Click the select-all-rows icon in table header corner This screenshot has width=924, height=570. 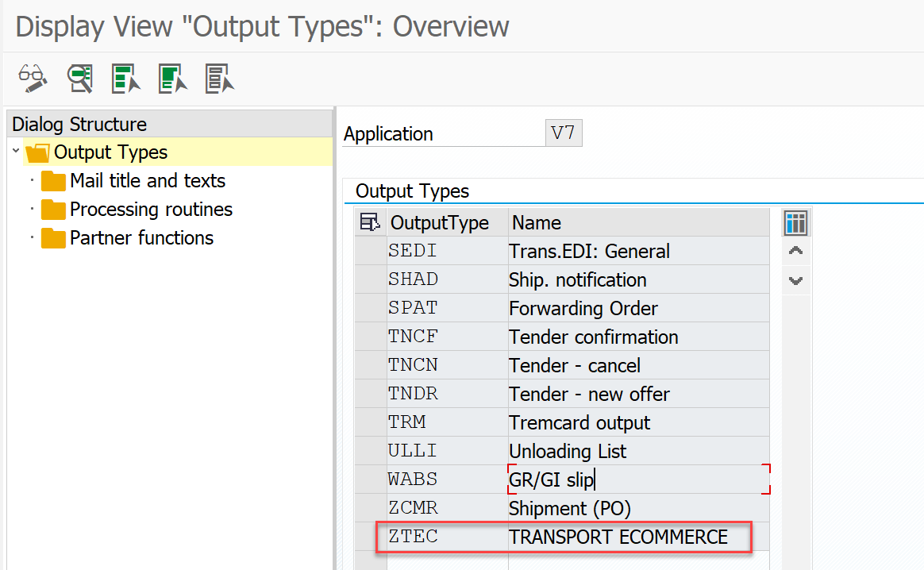[370, 223]
